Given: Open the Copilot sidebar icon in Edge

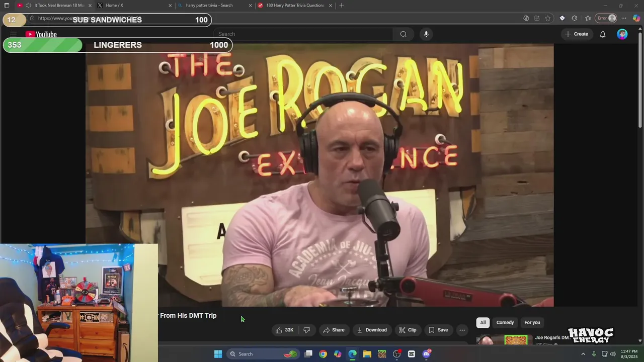Looking at the screenshot, I should (636, 18).
